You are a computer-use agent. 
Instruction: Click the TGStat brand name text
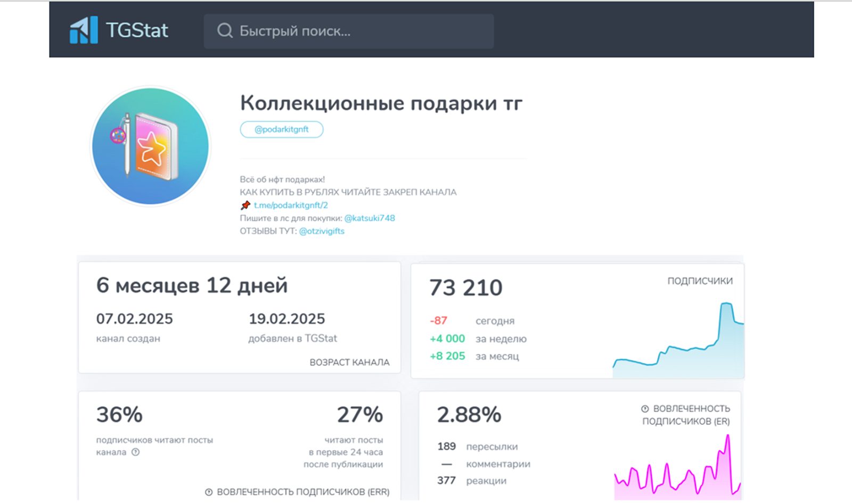point(137,30)
